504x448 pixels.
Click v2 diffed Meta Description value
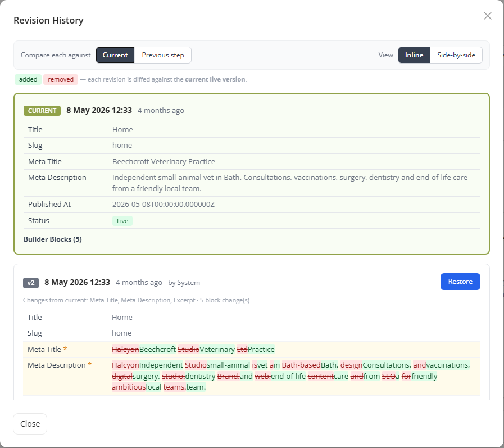290,376
